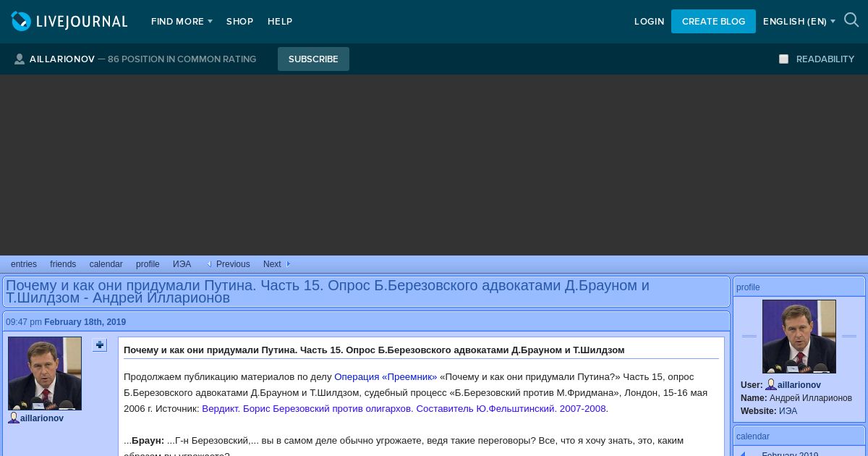Click the Previous arrow icon
This screenshot has height=456, width=868.
[209, 264]
